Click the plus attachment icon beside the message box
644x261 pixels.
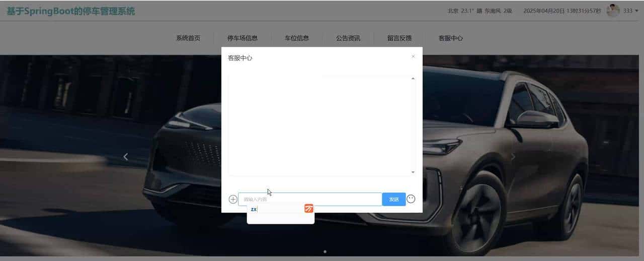coord(233,199)
